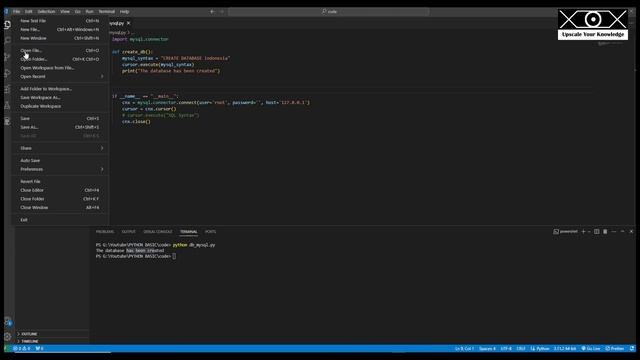This screenshot has height=360, width=640.
Task: Expand the TIMELINE section
Action: click(x=52, y=341)
